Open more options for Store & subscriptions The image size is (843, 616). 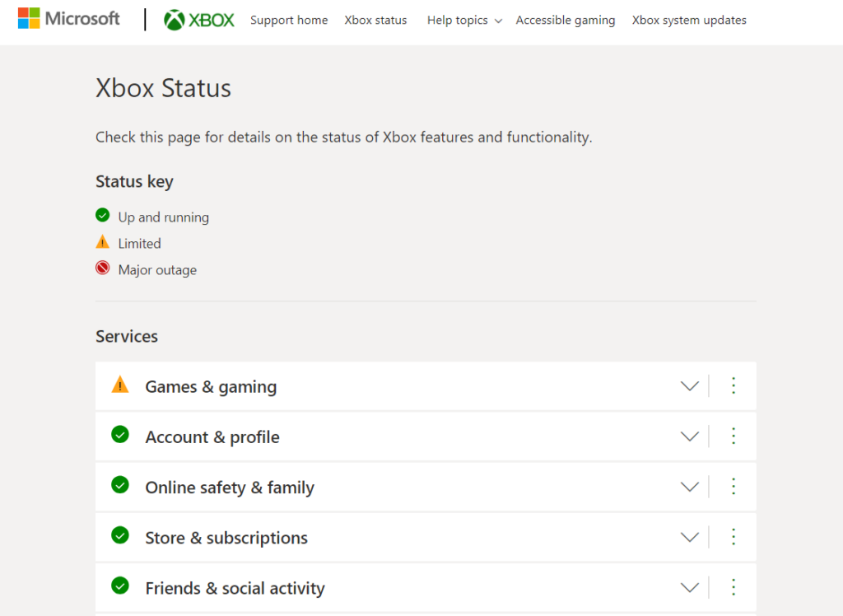coord(734,536)
